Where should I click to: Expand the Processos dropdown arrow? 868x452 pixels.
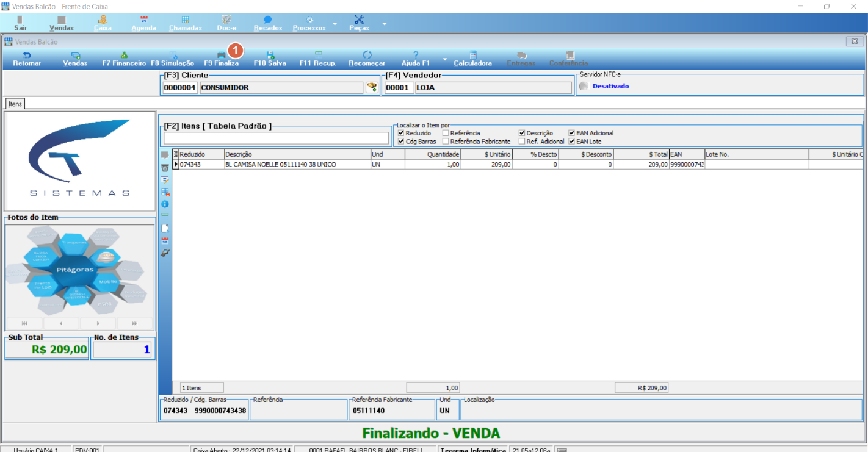pos(335,24)
